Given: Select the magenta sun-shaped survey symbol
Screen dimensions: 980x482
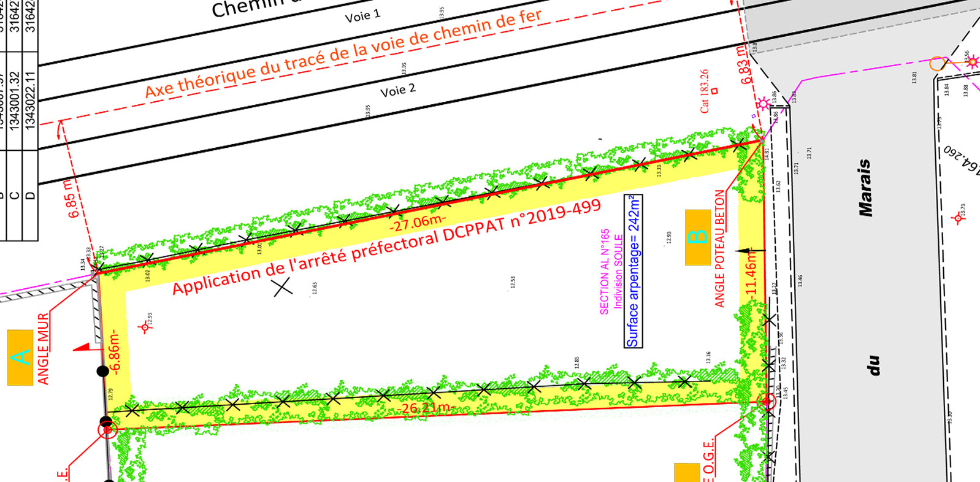Looking at the screenshot, I should (762, 104).
